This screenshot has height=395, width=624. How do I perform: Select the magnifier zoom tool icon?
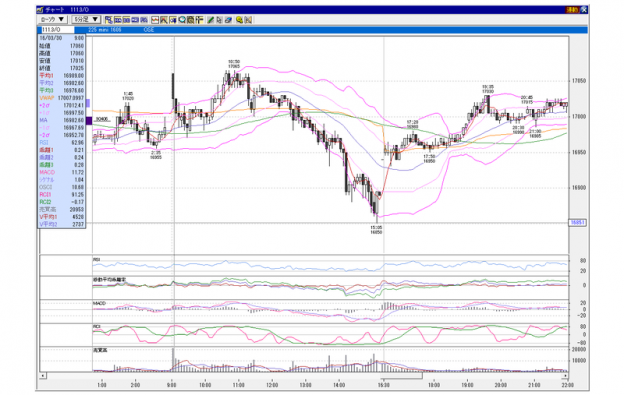[x=182, y=20]
